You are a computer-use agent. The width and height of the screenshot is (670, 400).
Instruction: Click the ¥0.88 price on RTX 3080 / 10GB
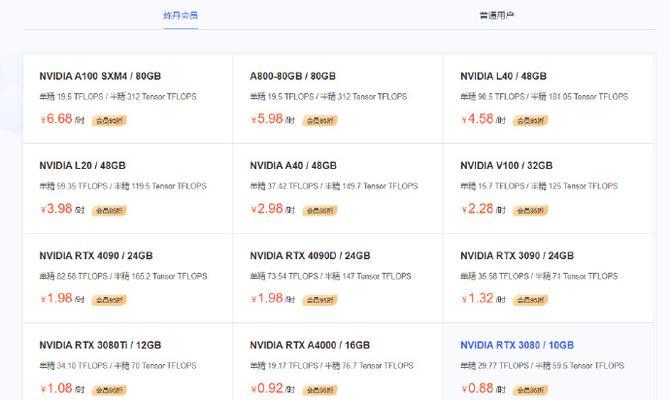click(478, 388)
